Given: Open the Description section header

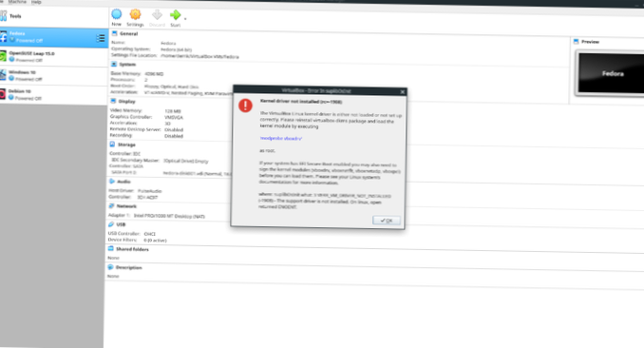Looking at the screenshot, I should (x=128, y=268).
